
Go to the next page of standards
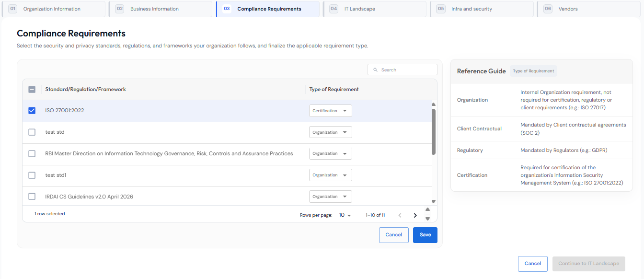point(415,215)
